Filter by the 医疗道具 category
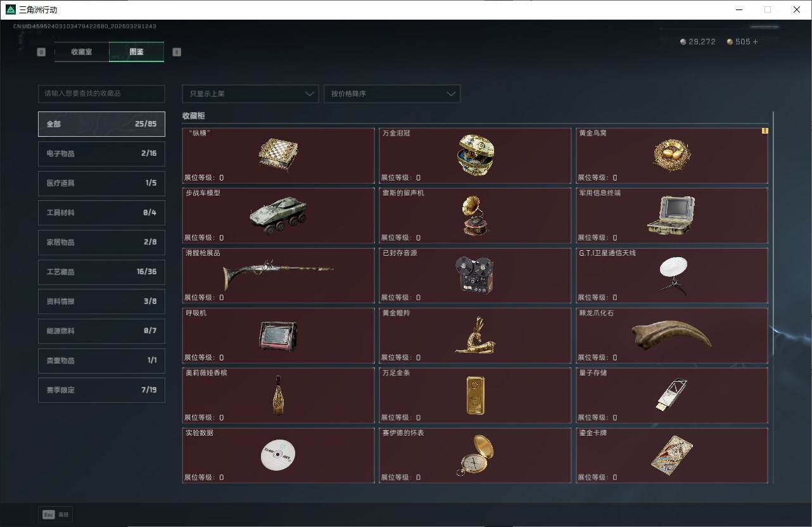This screenshot has width=812, height=527. point(101,183)
